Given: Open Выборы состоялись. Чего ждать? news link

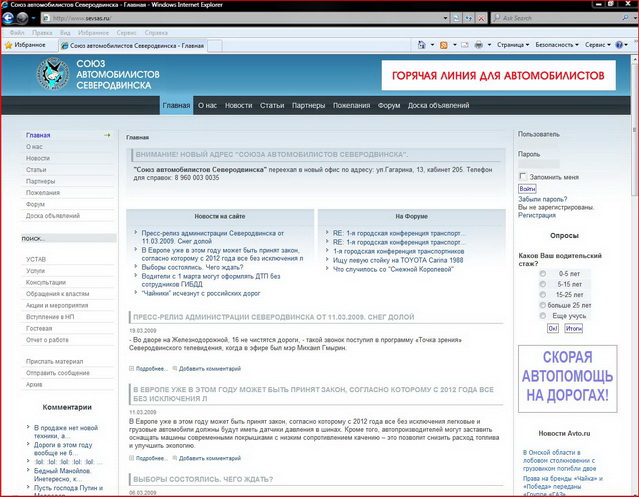Looking at the screenshot, I should point(192,267).
